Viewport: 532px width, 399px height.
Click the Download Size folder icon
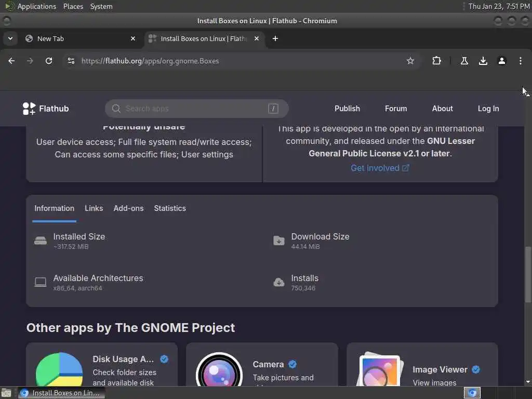click(279, 241)
